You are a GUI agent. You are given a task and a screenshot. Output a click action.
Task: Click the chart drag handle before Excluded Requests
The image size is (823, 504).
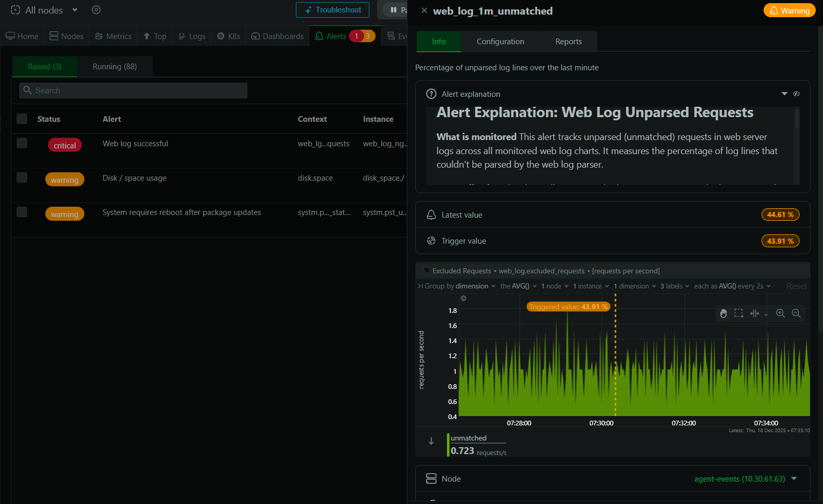pos(426,271)
